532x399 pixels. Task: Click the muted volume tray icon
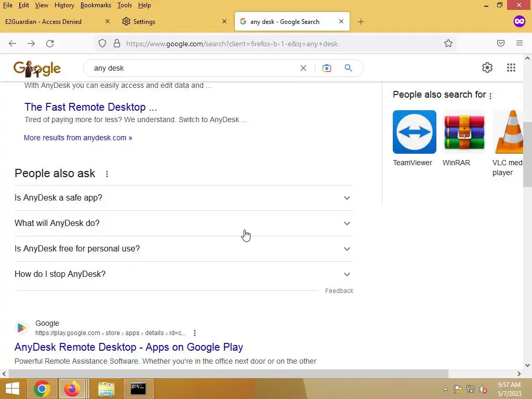[483, 389]
